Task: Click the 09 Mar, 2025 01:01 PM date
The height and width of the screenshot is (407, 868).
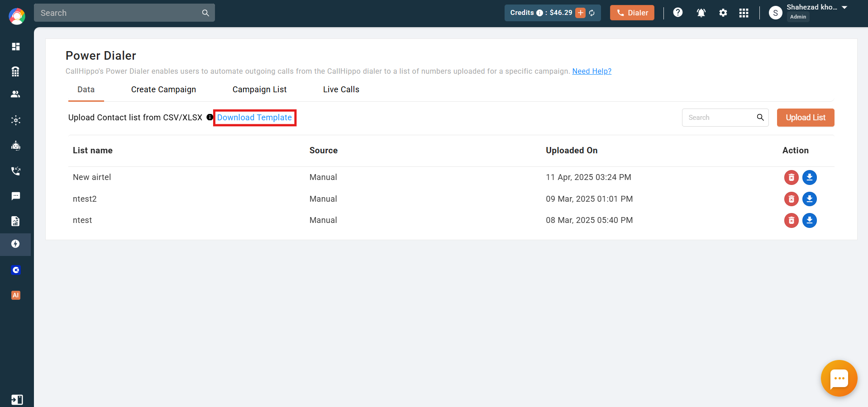Action: (589, 199)
